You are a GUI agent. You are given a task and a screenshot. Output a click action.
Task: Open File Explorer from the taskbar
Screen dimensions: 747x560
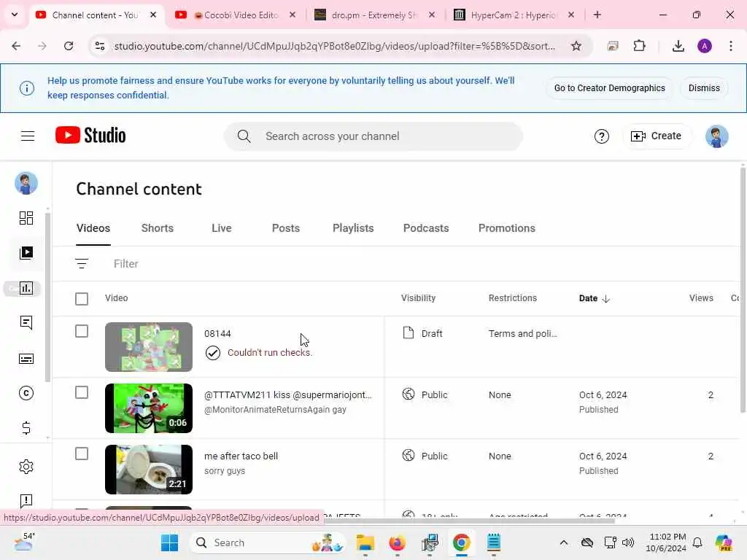click(365, 542)
